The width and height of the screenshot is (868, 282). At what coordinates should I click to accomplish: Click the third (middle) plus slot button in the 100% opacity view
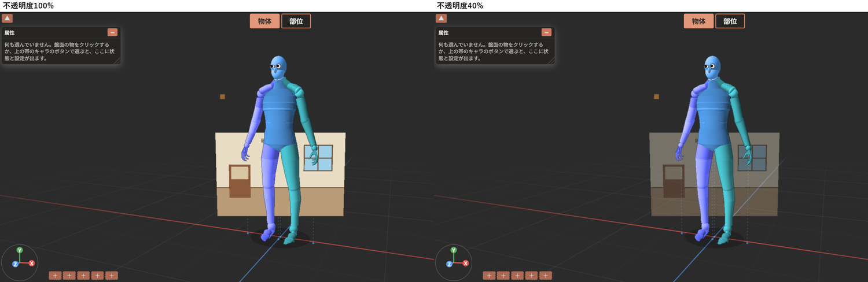point(83,276)
